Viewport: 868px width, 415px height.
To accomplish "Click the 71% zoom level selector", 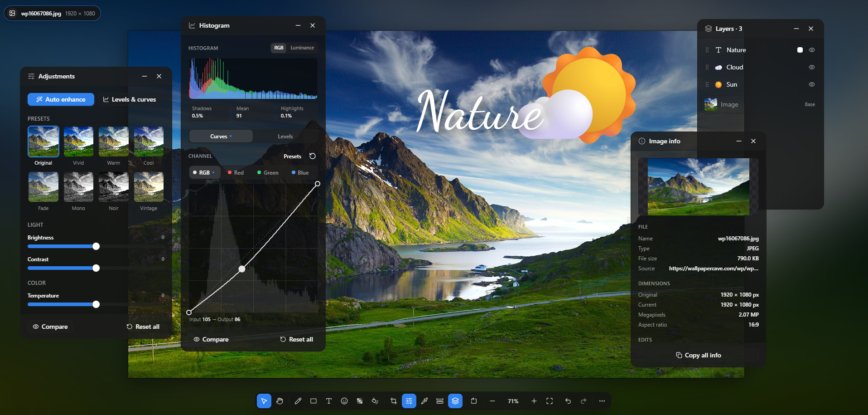I will tap(513, 401).
